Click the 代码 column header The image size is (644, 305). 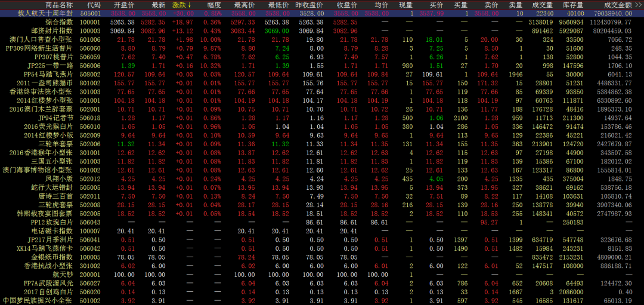pos(94,5)
